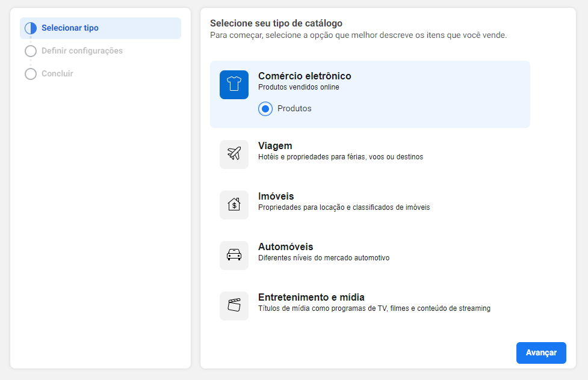
Task: Choose Comércio eletrônico catalog title
Action: pos(305,76)
